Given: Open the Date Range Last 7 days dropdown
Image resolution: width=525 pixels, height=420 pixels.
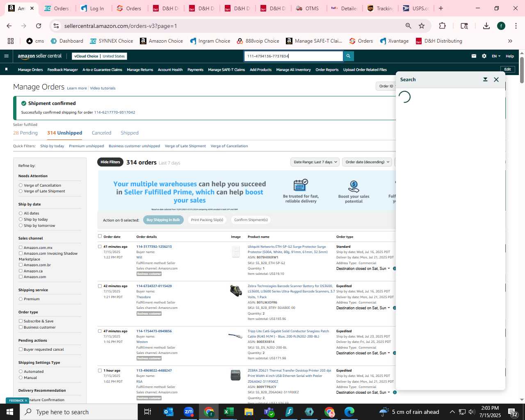Looking at the screenshot, I should pyautogui.click(x=315, y=162).
